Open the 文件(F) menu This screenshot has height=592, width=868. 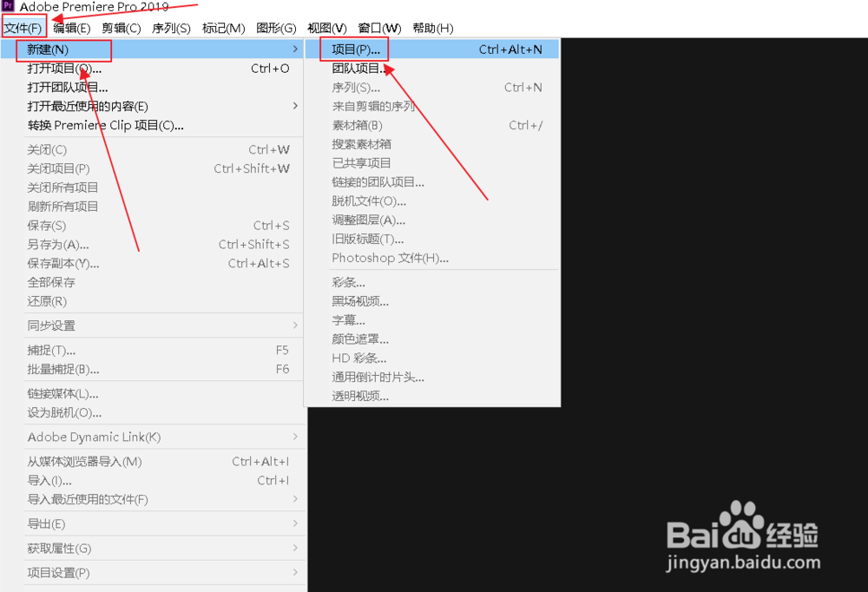coord(23,27)
